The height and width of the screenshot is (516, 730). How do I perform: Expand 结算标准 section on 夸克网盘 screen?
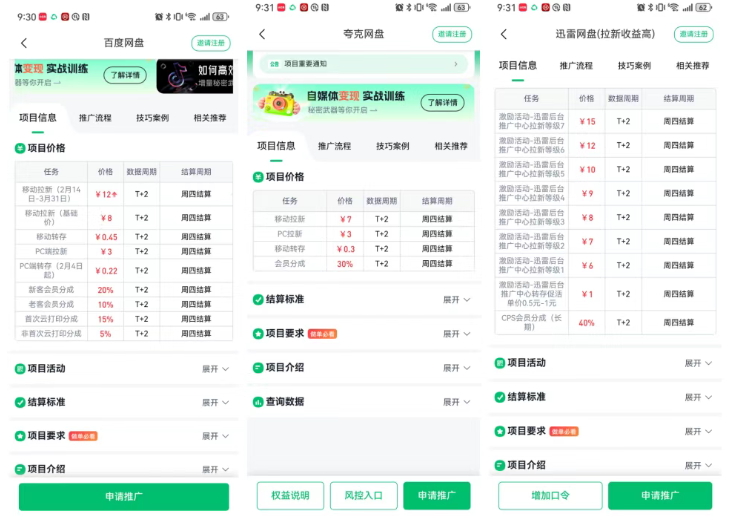pyautogui.click(x=457, y=299)
